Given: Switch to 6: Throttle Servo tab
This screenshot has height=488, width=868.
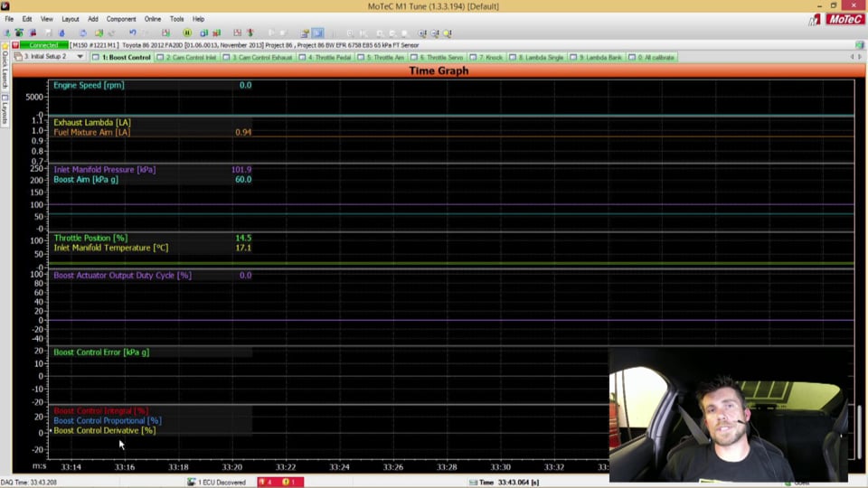Looking at the screenshot, I should pyautogui.click(x=437, y=57).
